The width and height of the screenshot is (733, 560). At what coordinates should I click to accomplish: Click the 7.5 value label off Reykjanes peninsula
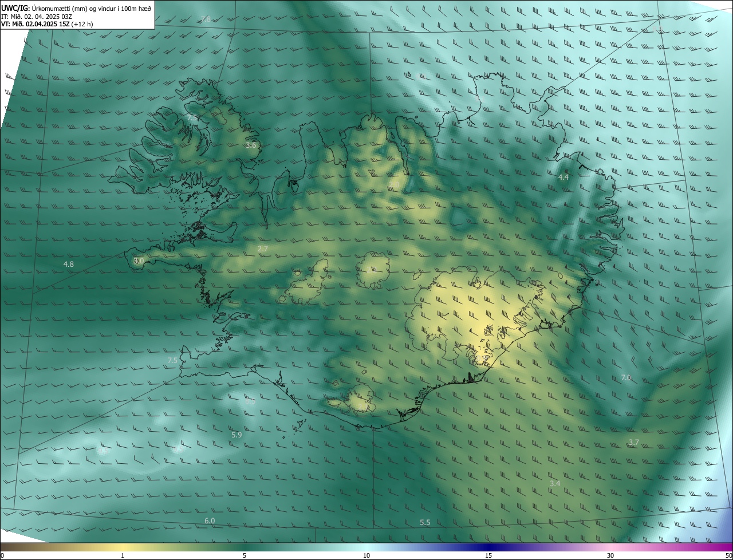pyautogui.click(x=172, y=360)
